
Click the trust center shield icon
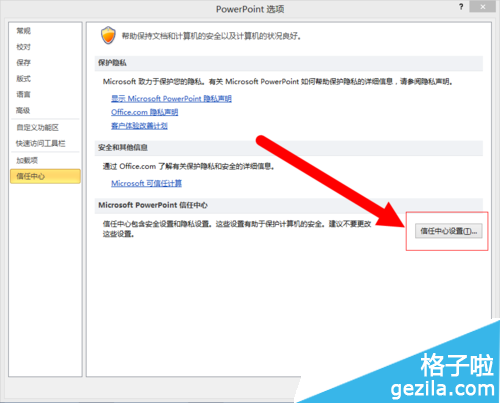tap(108, 35)
